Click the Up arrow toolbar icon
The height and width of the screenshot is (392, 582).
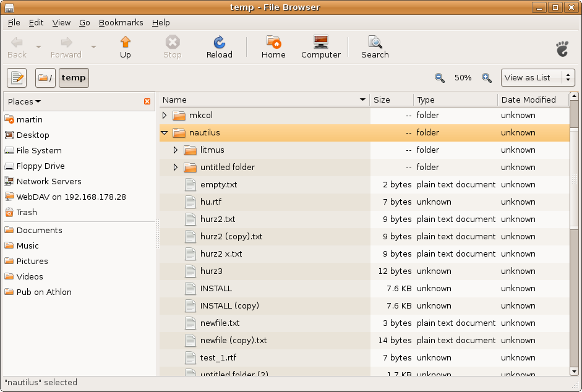126,43
